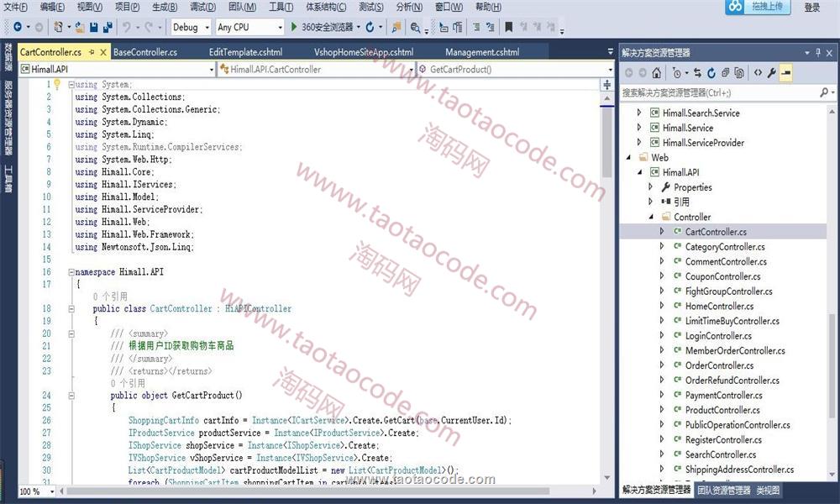The image size is (840, 504).
Task: Click the Collapse All icon in Solution Explorer
Action: (x=725, y=73)
